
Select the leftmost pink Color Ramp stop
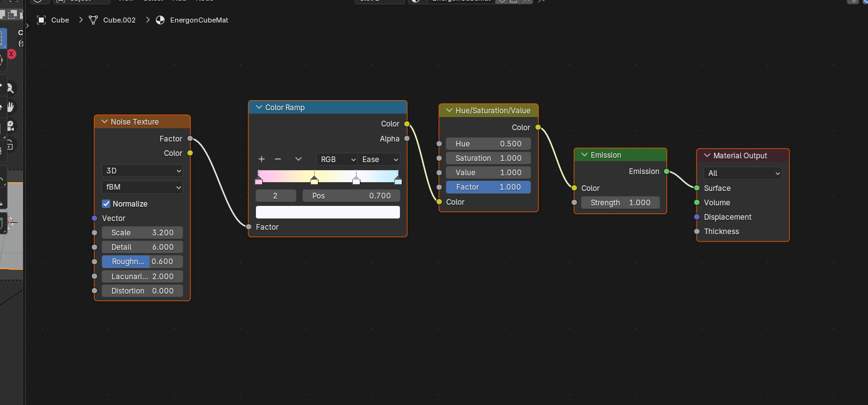[259, 182]
